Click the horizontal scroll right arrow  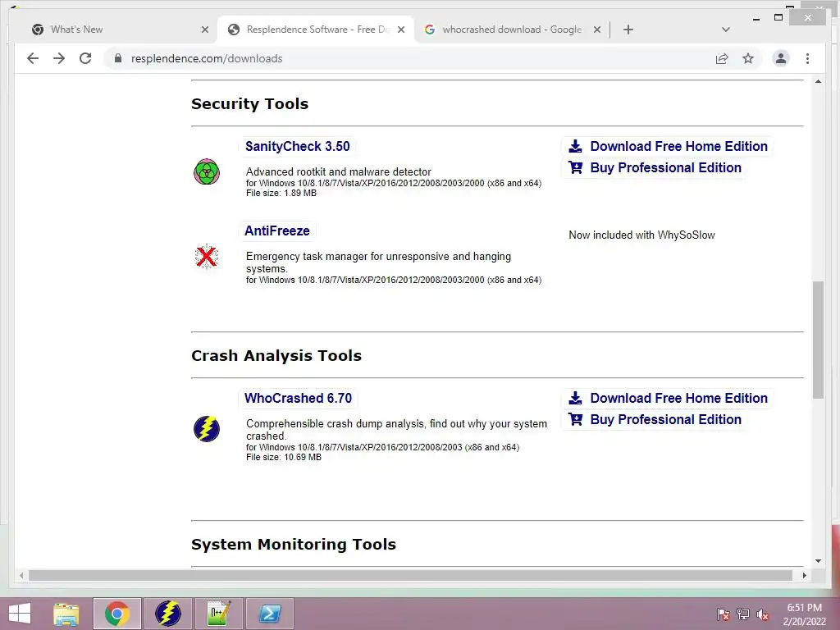click(804, 575)
